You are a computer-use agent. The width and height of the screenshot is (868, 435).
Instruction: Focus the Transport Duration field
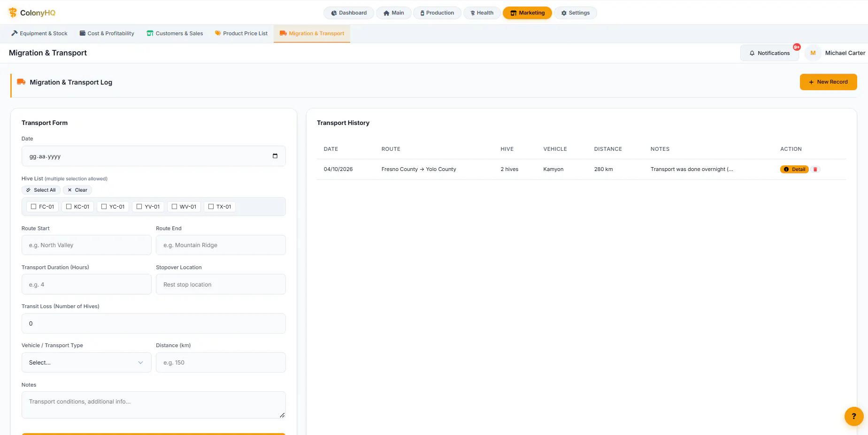[x=86, y=284]
